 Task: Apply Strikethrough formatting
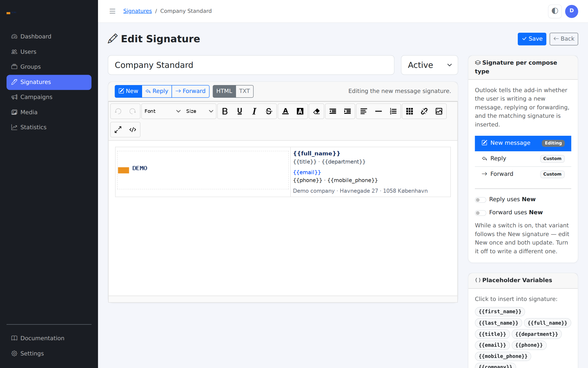click(x=269, y=111)
